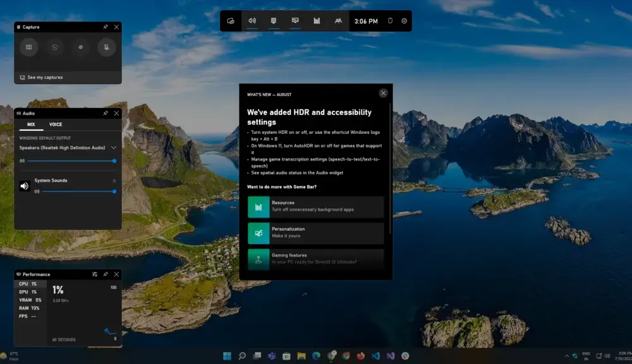Close the Capture widget
632x364 pixels.
click(116, 27)
